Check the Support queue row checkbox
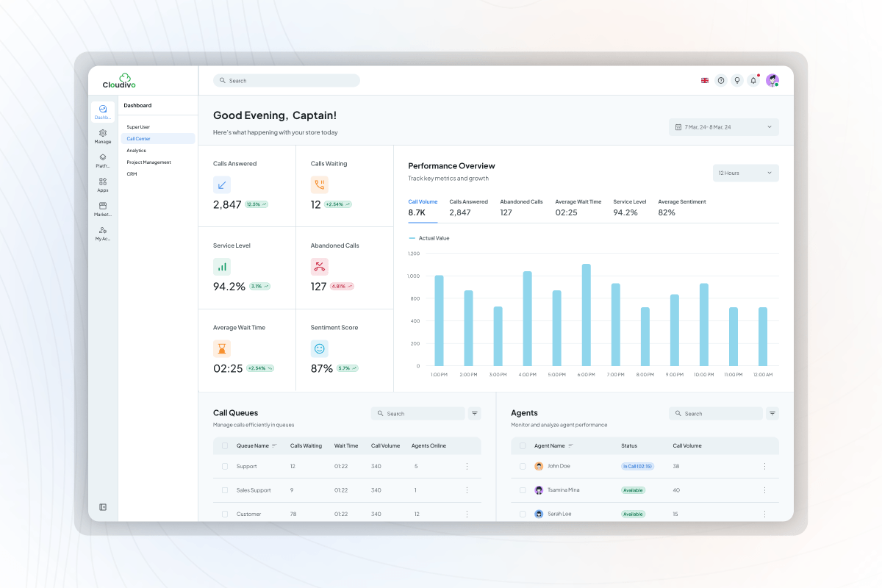Screen dimensions: 882x588 click(x=225, y=467)
